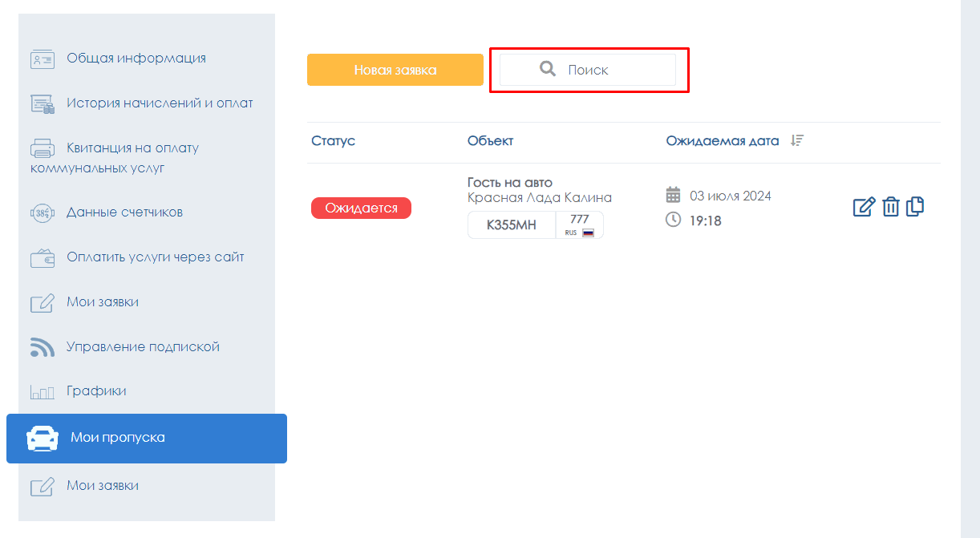
Task: Select Оплатить услуги через сайт
Action: pos(155,257)
